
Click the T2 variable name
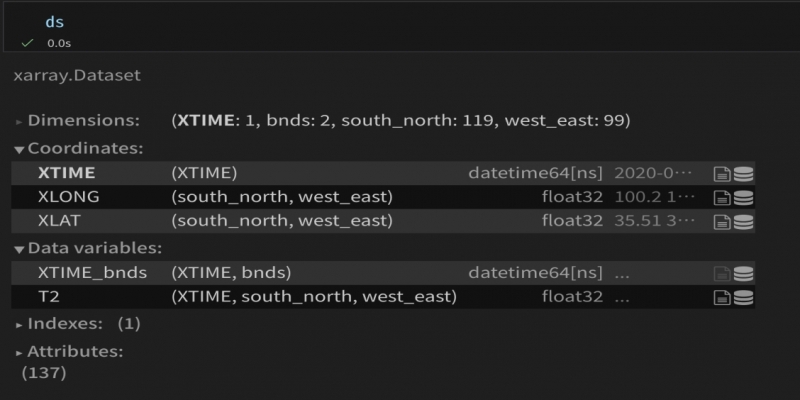tap(48, 297)
